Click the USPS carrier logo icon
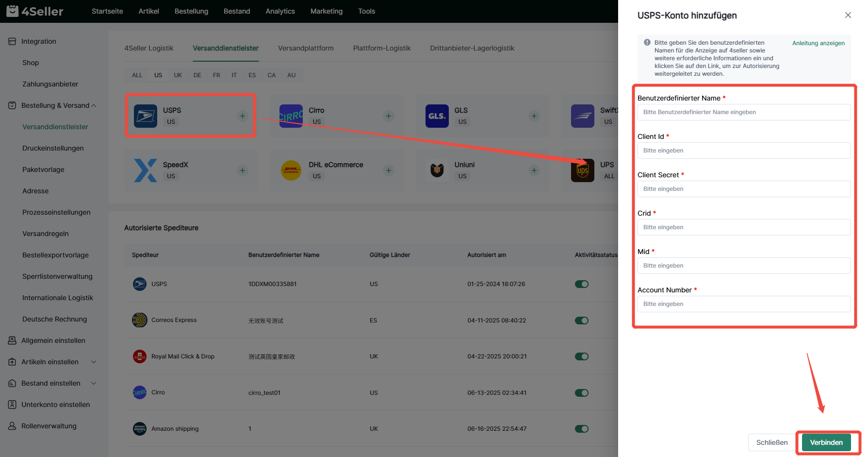Viewport: 868px width, 457px height. 146,116
